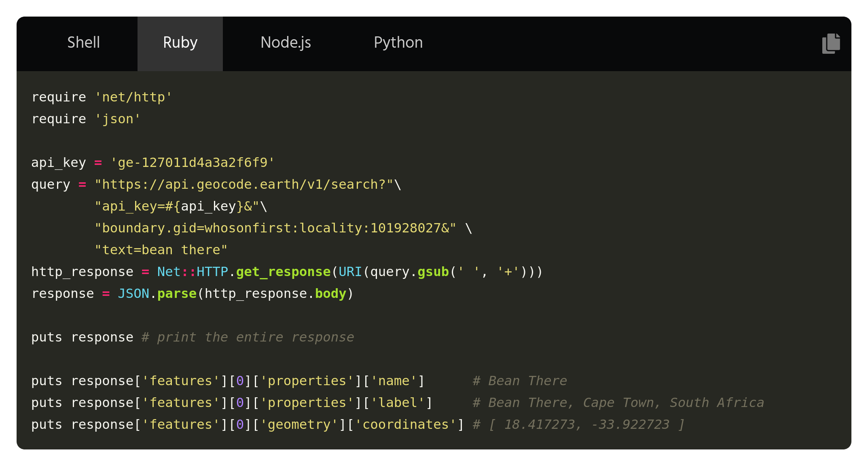Select the properties name puts line
Viewport: 868px width, 464px height.
click(x=227, y=380)
